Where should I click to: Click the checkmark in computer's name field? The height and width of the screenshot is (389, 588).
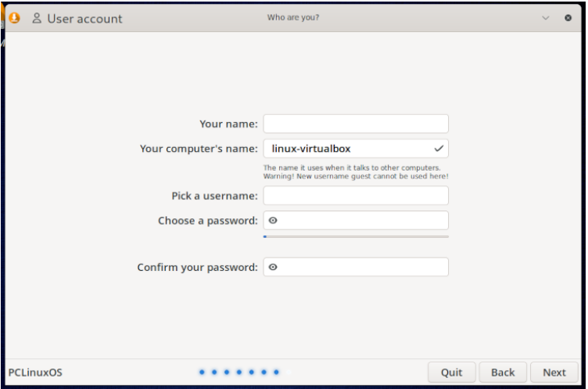(x=439, y=149)
